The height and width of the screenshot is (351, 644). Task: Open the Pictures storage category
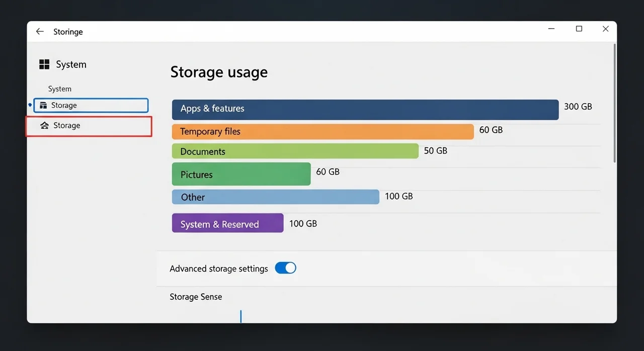[241, 174]
